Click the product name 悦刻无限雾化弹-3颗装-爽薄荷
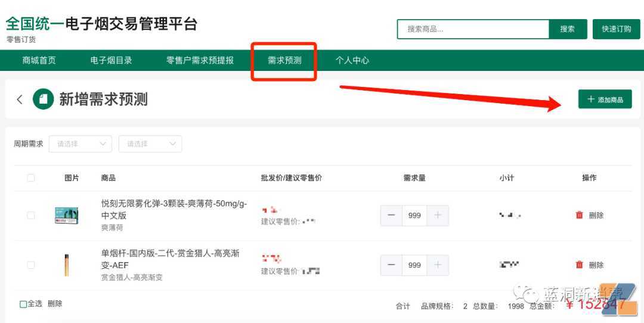This screenshot has height=323, width=644. [x=175, y=209]
